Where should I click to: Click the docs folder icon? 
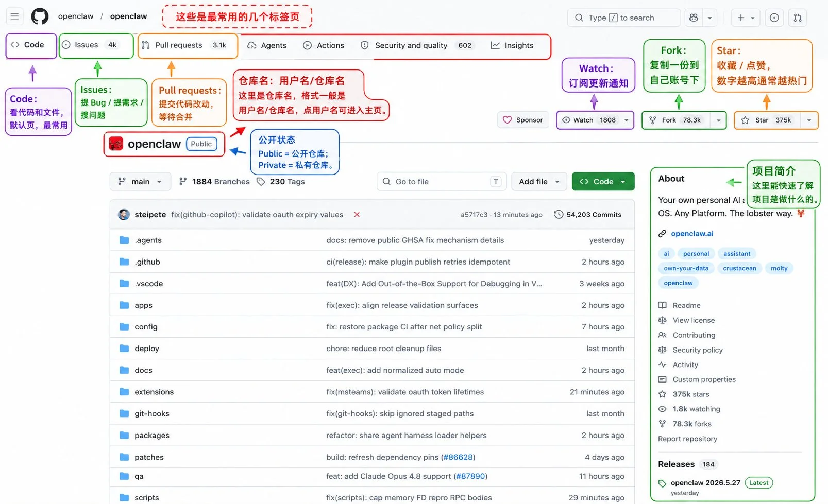coord(124,370)
